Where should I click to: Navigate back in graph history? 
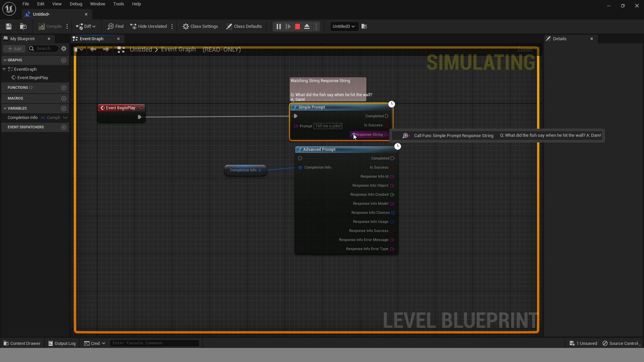pyautogui.click(x=93, y=50)
